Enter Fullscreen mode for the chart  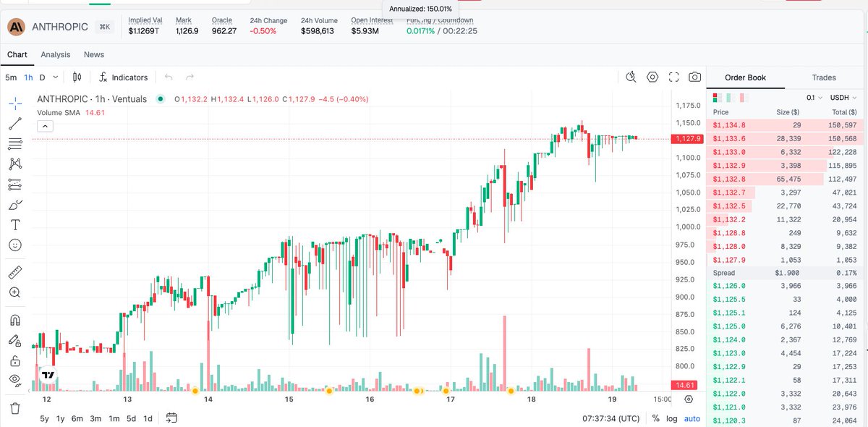[673, 77]
